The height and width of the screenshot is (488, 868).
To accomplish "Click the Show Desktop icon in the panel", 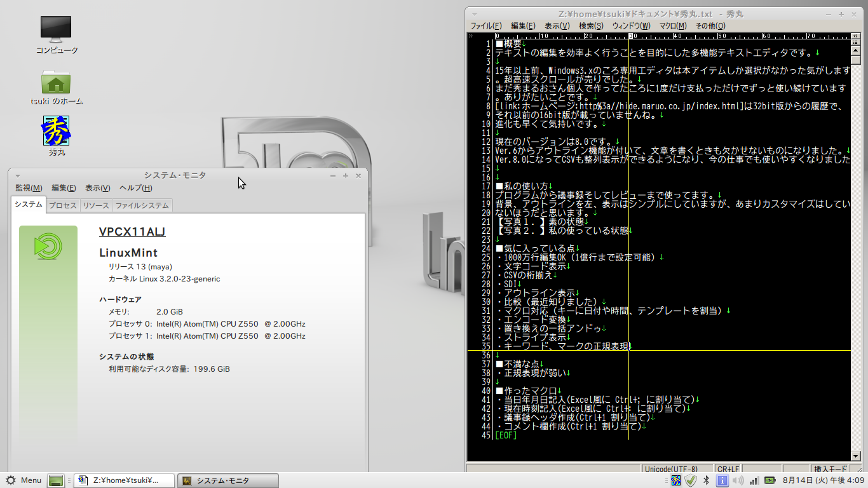I will pyautogui.click(x=56, y=481).
